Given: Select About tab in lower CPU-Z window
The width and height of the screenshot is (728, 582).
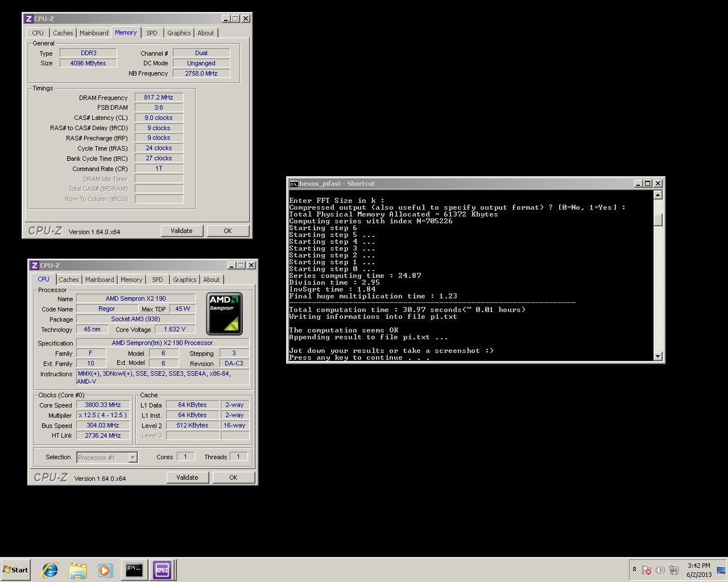Looking at the screenshot, I should click(212, 280).
